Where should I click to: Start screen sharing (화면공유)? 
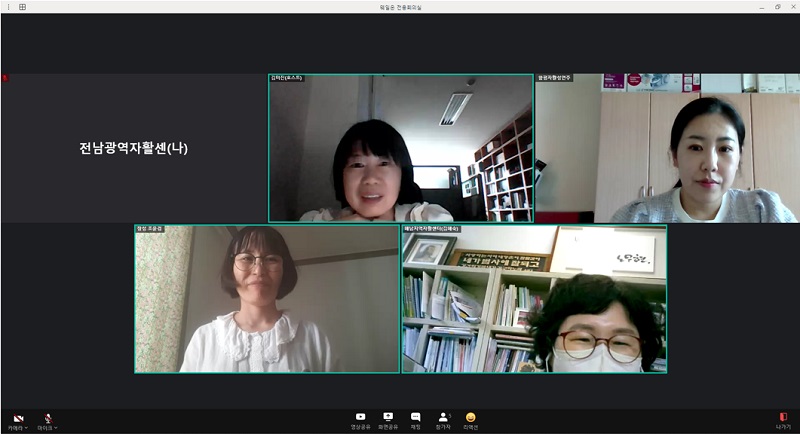tap(388, 420)
